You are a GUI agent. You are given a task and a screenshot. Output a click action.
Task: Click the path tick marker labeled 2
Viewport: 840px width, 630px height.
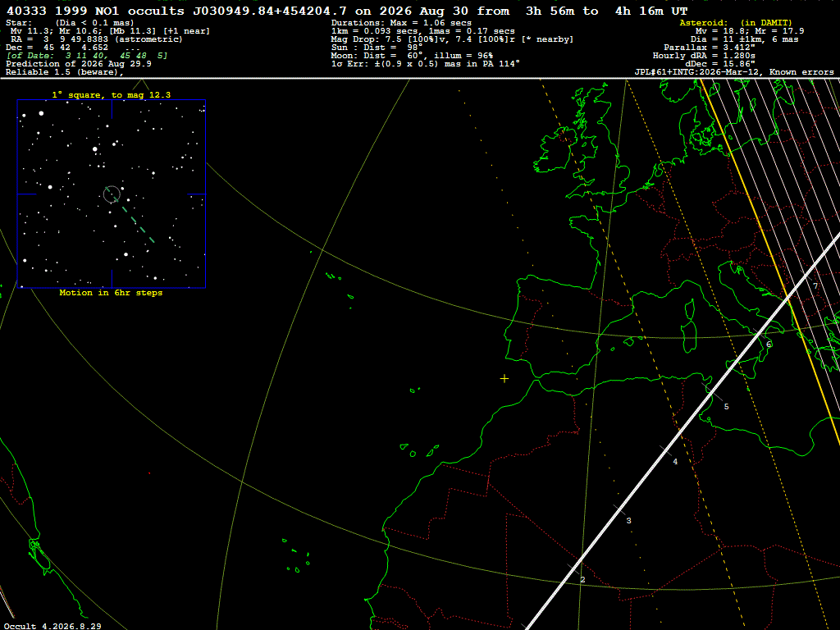point(583,580)
